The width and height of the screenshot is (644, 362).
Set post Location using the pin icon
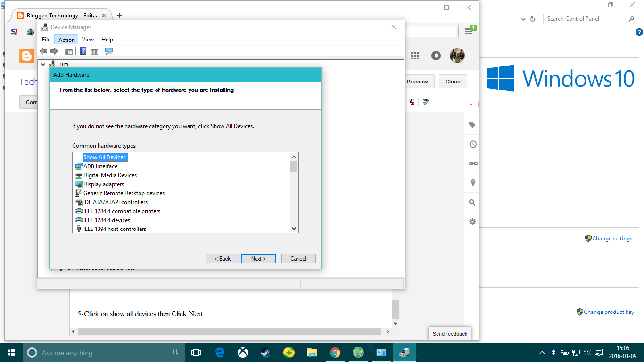[x=471, y=183]
